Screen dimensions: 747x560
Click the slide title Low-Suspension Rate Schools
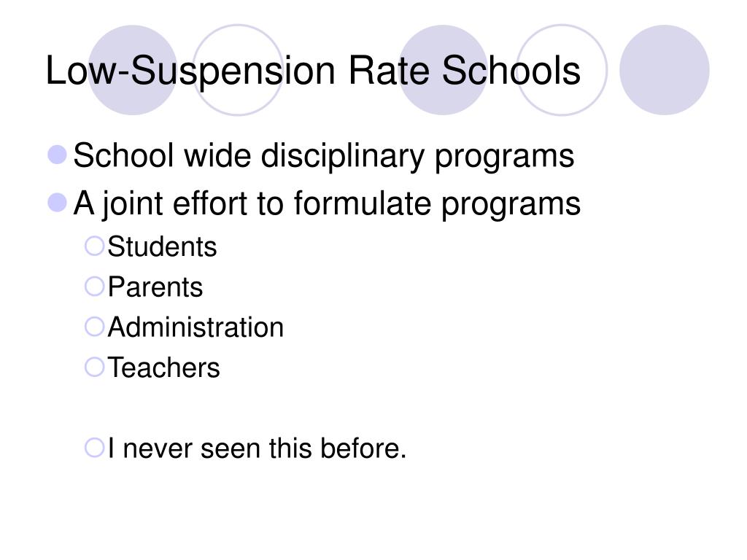[313, 71]
